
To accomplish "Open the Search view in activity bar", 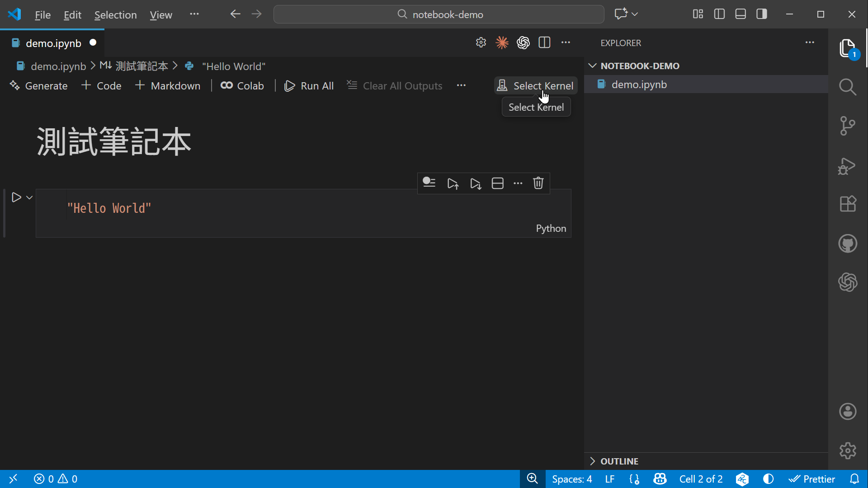I will [848, 87].
